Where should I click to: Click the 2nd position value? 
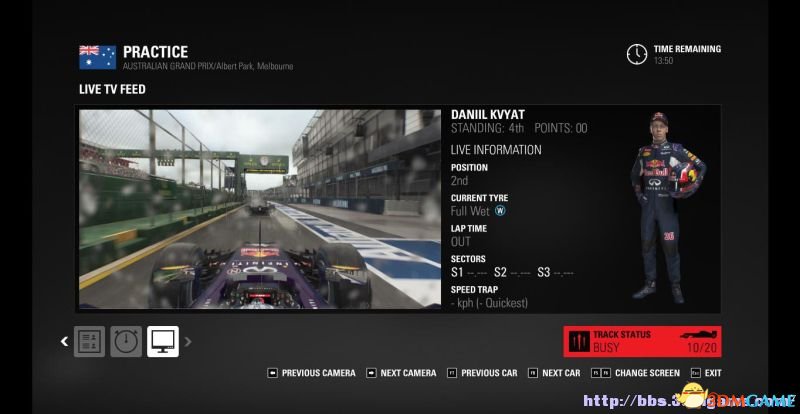coord(459,181)
